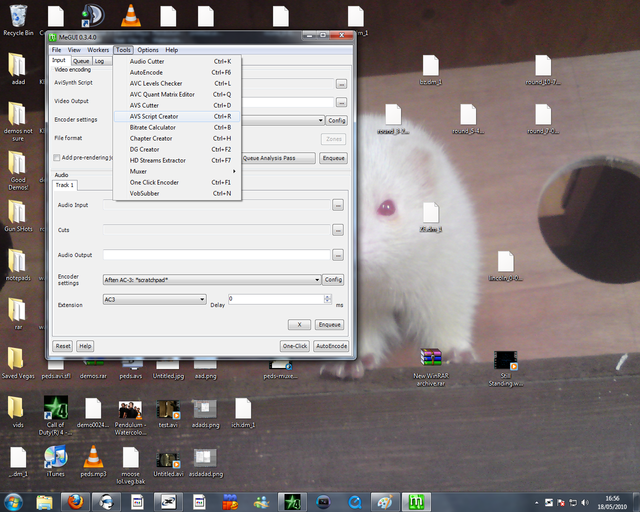
Task: Adjust the Delay spinner arrows
Action: tap(327, 299)
